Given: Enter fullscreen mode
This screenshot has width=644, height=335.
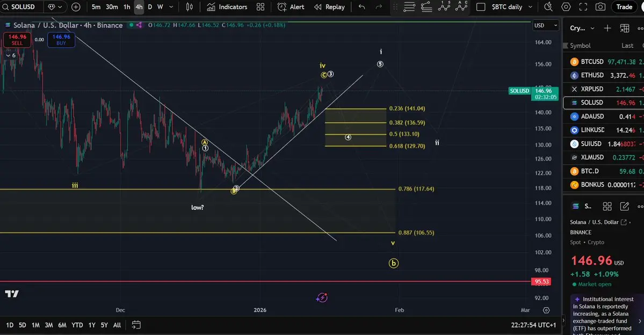Looking at the screenshot, I should (x=583, y=7).
